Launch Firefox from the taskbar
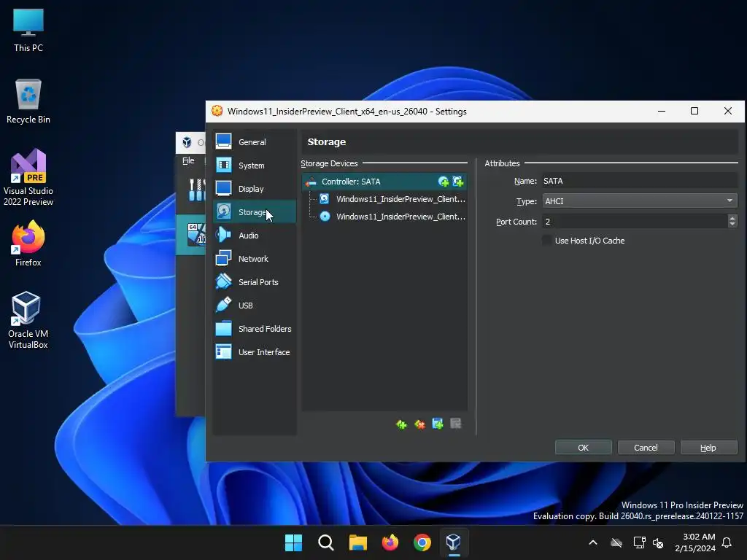The height and width of the screenshot is (560, 747). [x=390, y=542]
